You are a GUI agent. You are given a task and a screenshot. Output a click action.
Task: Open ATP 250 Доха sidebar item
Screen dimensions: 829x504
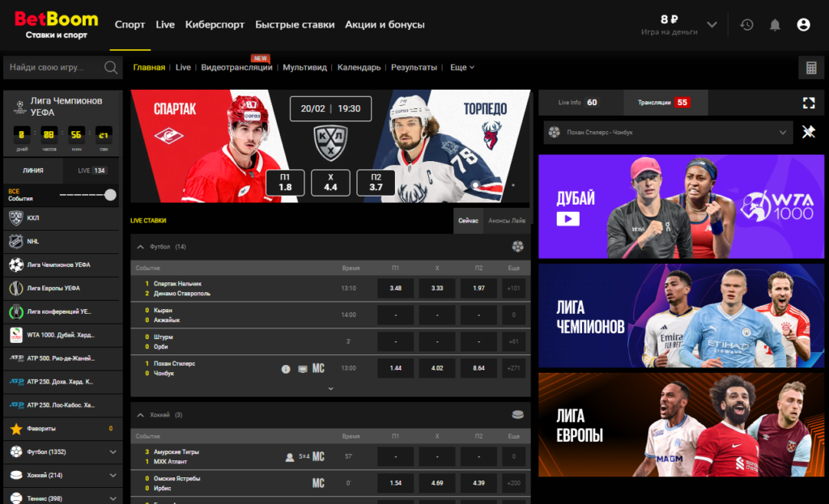coord(62,381)
